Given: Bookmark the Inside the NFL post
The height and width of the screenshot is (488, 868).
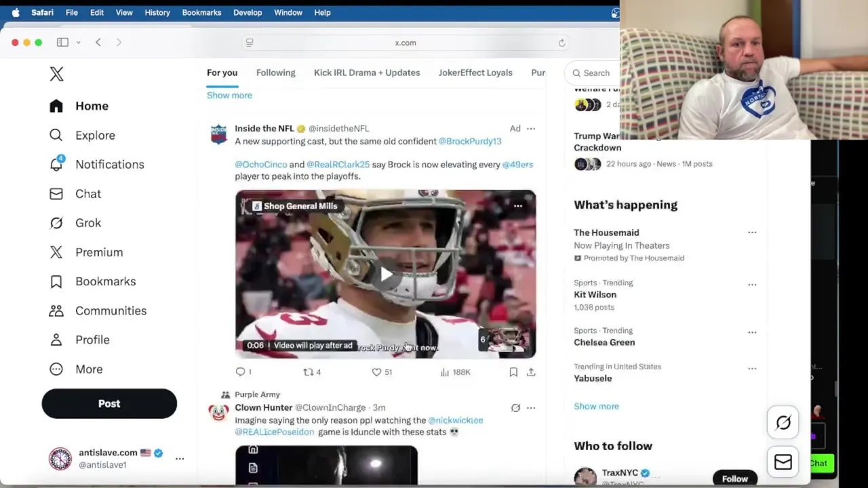Looking at the screenshot, I should 513,371.
